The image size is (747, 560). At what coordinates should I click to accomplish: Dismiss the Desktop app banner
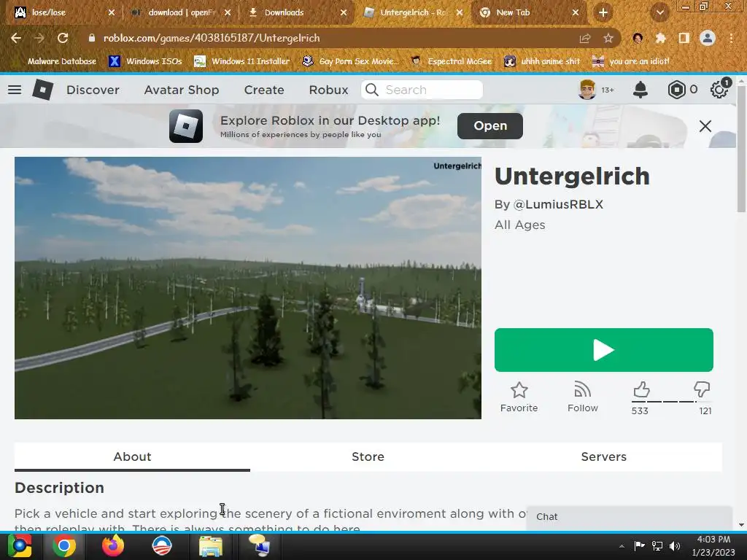coord(705,125)
